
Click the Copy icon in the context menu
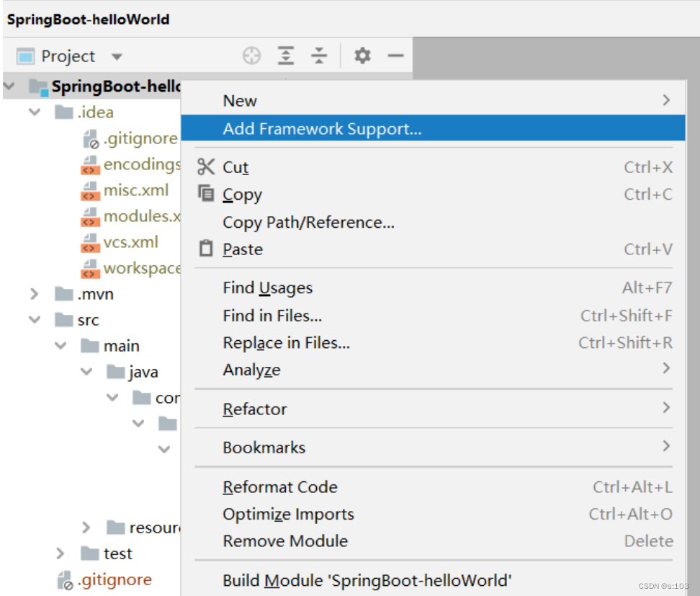[206, 193]
